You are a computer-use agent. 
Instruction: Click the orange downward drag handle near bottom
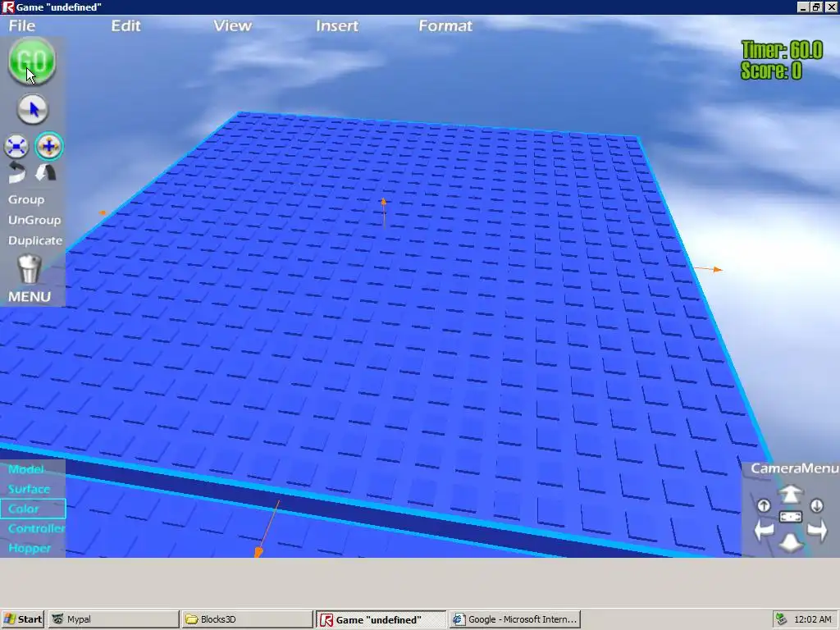point(267,529)
